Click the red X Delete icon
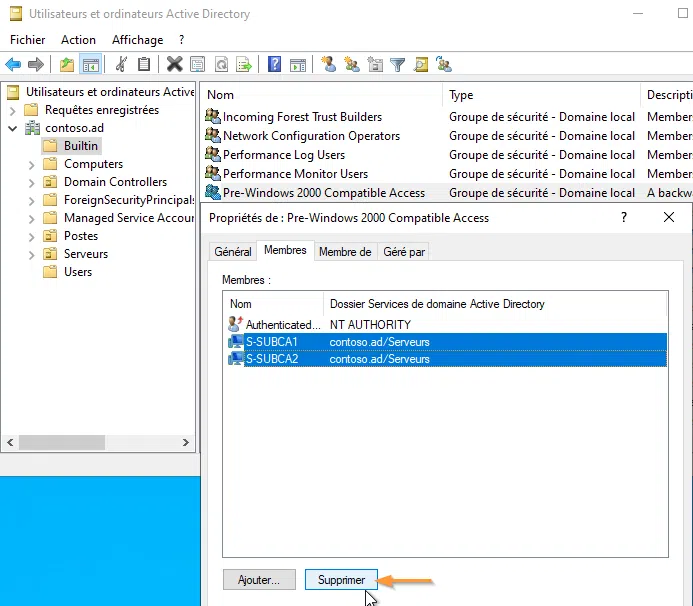693x606 pixels. (175, 65)
